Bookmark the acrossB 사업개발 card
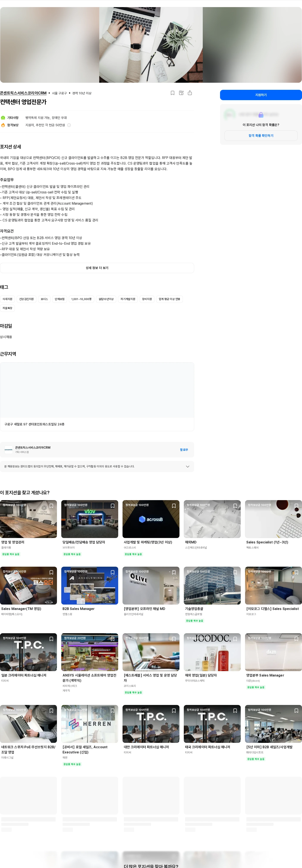302x868 pixels. 174,506
